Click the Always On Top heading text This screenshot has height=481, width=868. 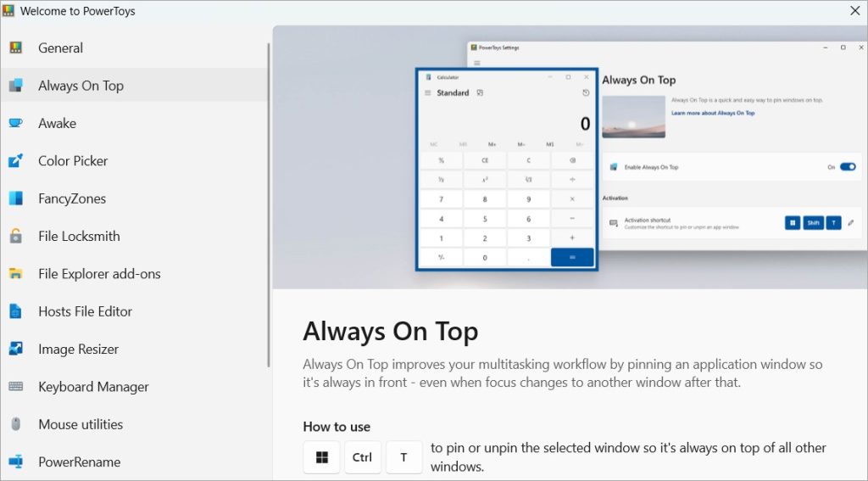click(x=390, y=332)
